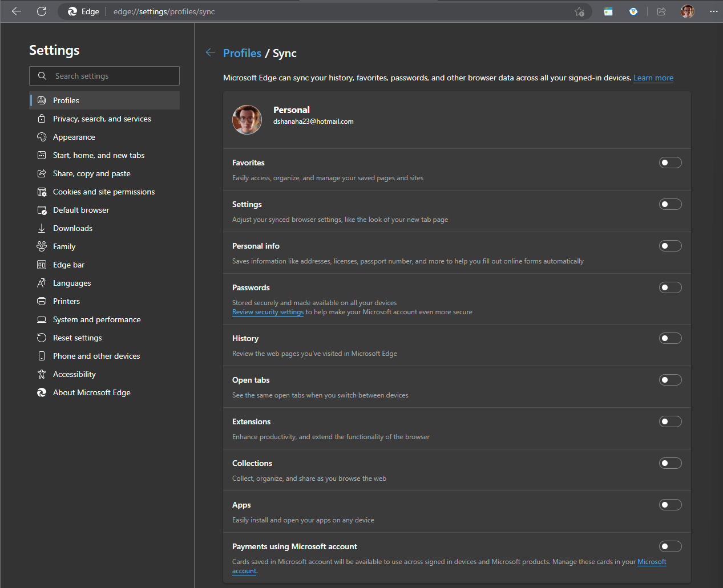Turn on Settings sync toggle
The height and width of the screenshot is (588, 723).
click(x=671, y=204)
